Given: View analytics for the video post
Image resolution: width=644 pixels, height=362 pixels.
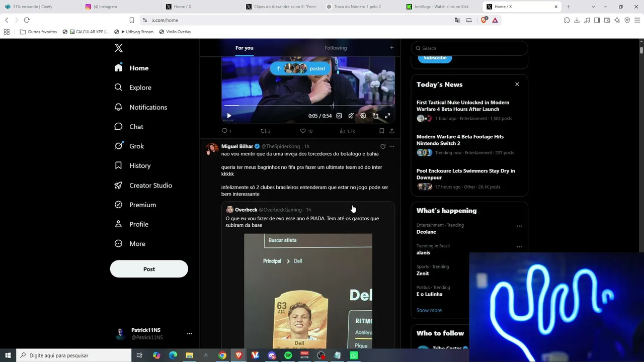Looking at the screenshot, I should tap(347, 131).
